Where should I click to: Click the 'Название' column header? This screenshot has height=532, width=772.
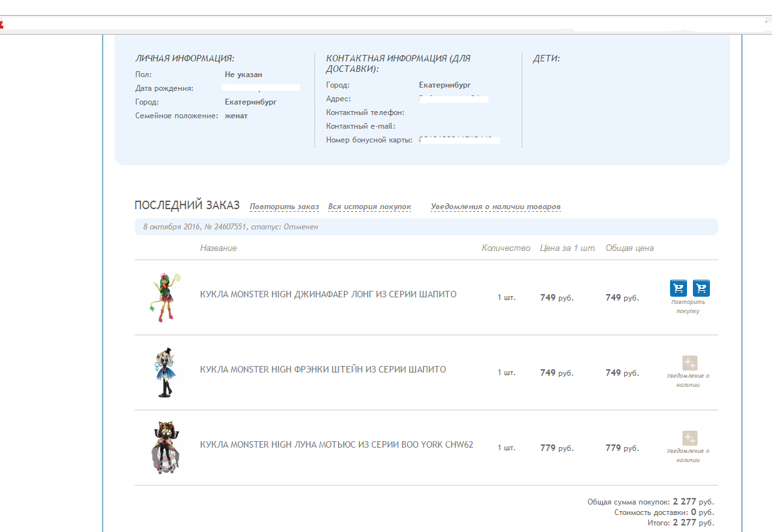coord(218,248)
